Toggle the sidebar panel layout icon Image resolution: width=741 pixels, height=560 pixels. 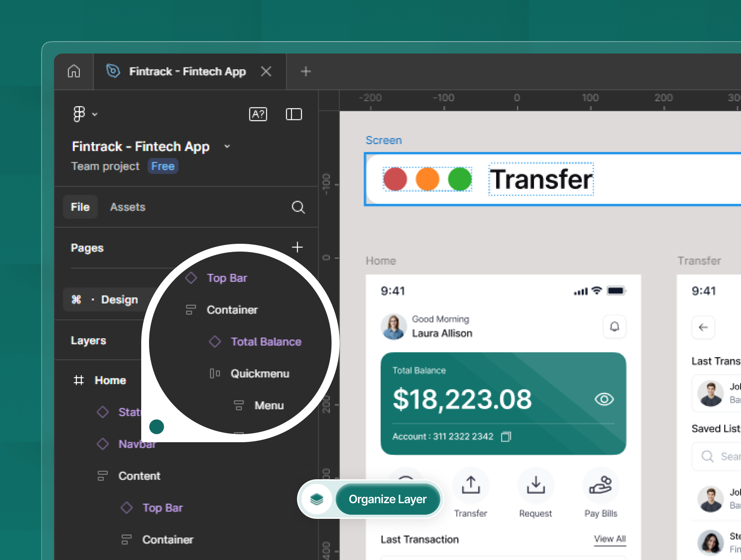point(294,114)
